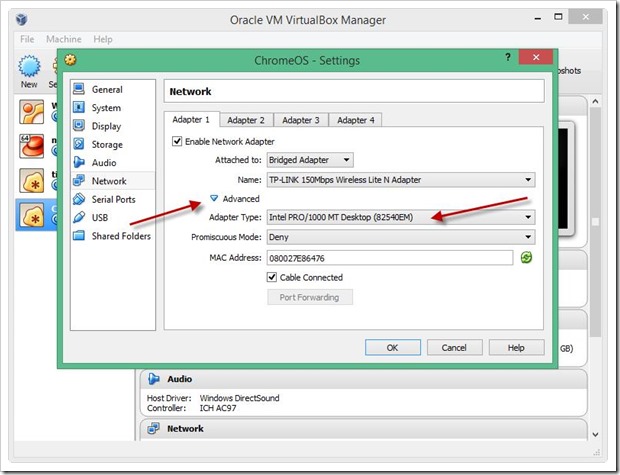The height and width of the screenshot is (475, 620).
Task: Click the Network section header in details pane
Action: (x=363, y=429)
